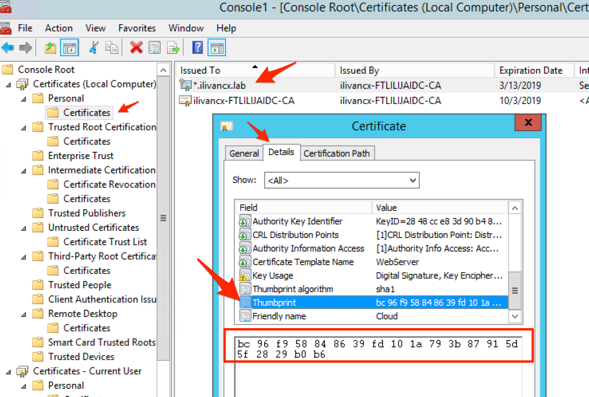
Task: Click the Export List toolbar icon
Action: click(174, 48)
